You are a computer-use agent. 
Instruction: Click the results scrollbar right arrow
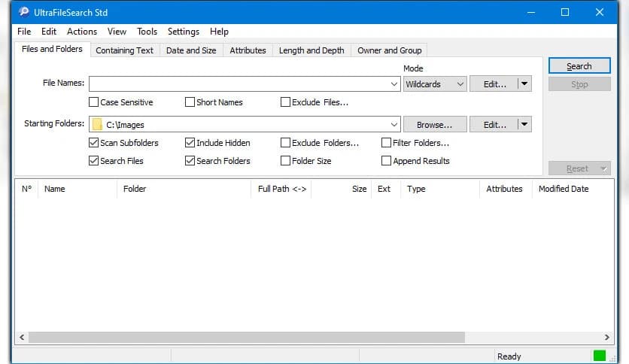coord(607,338)
